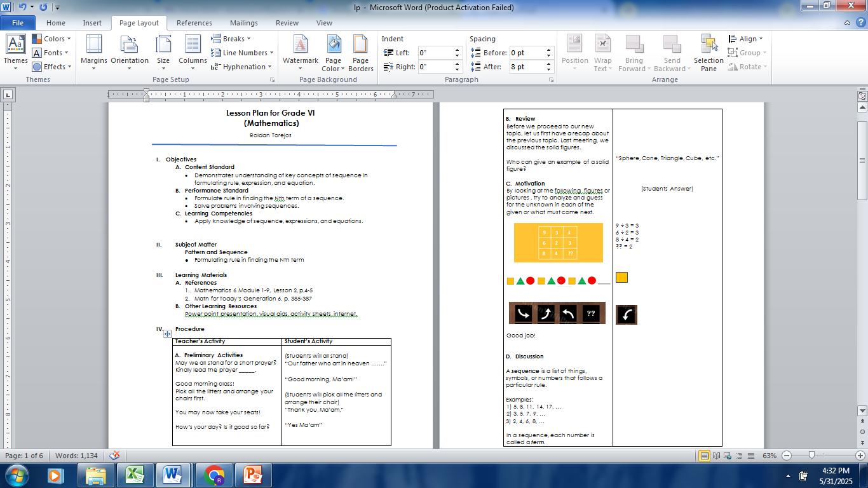Click the Windows Start button
Image resolution: width=868 pixels, height=488 pixels.
click(16, 475)
